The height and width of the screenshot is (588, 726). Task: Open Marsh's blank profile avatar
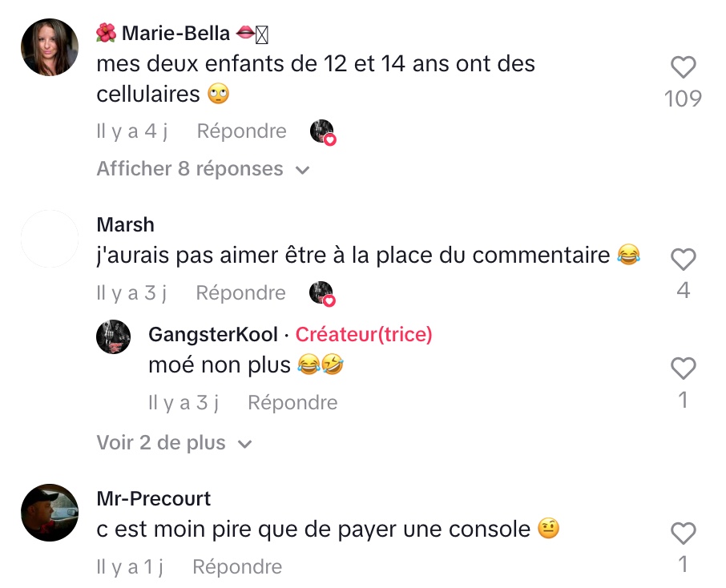[x=50, y=239]
